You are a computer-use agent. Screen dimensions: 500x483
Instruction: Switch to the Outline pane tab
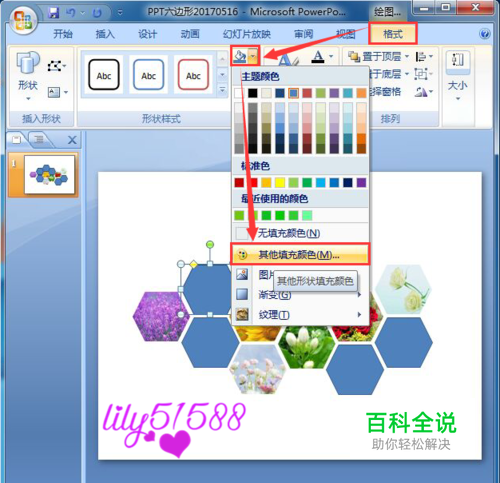[39, 139]
